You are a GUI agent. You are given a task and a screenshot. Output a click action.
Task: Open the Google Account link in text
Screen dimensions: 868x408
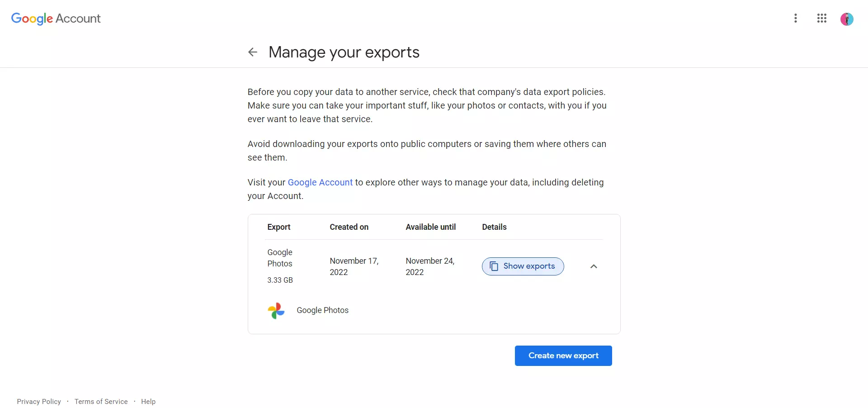tap(320, 182)
